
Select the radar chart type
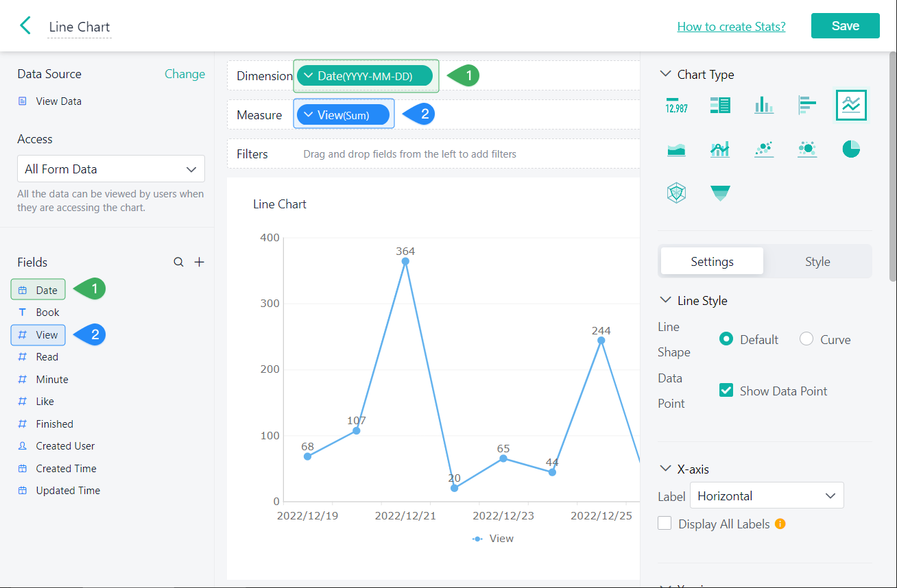click(676, 193)
